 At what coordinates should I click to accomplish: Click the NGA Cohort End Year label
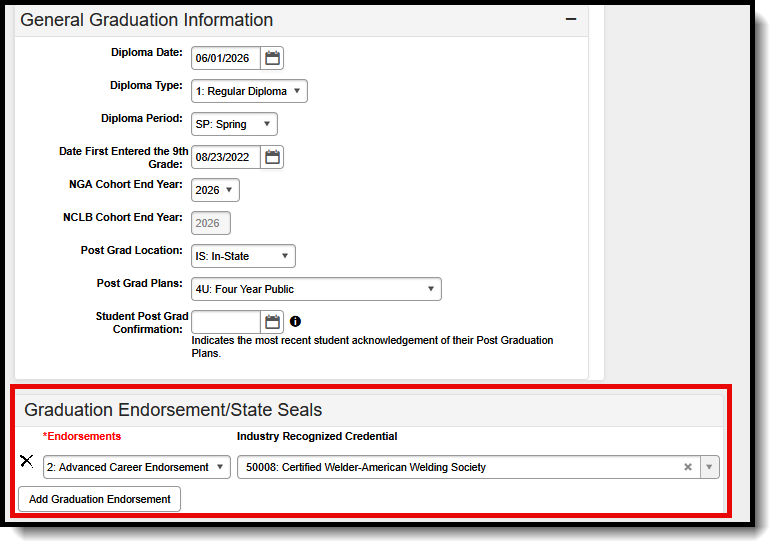126,184
